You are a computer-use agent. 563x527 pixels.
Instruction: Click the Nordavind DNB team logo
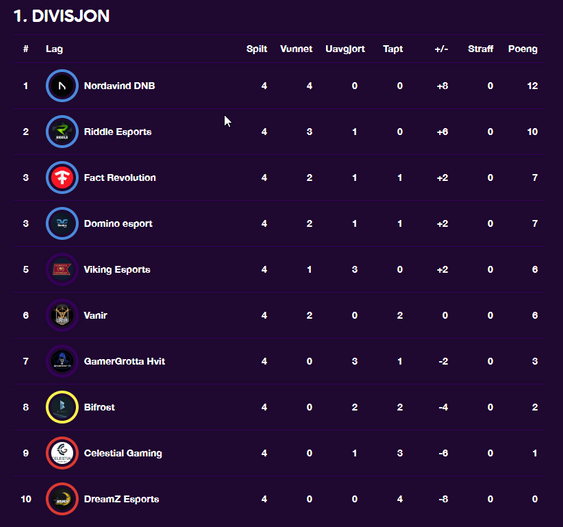[62, 86]
